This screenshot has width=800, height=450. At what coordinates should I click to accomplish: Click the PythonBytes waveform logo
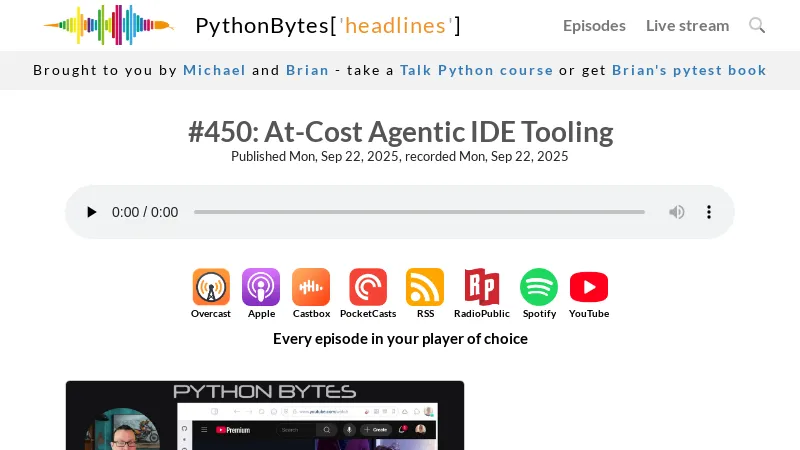[108, 25]
